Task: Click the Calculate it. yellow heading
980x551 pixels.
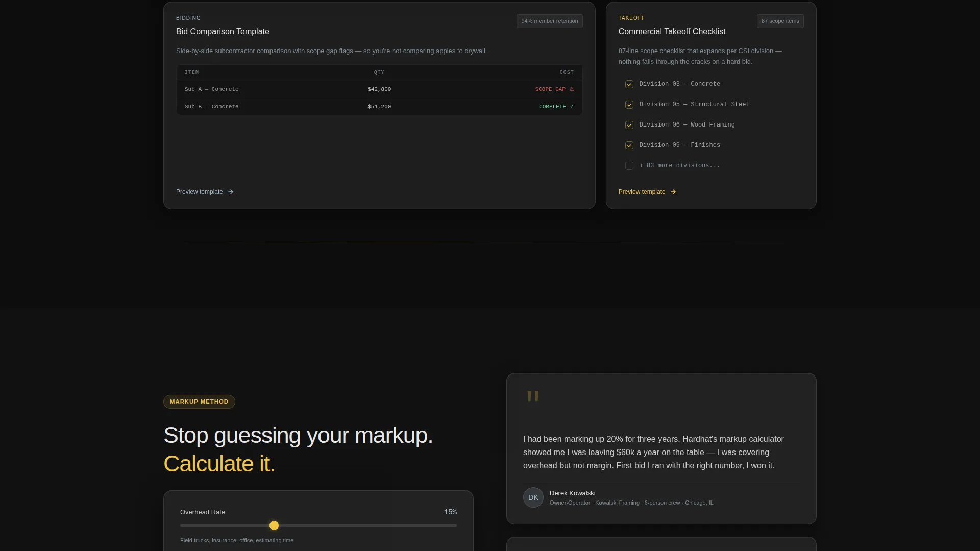Action: point(219,464)
